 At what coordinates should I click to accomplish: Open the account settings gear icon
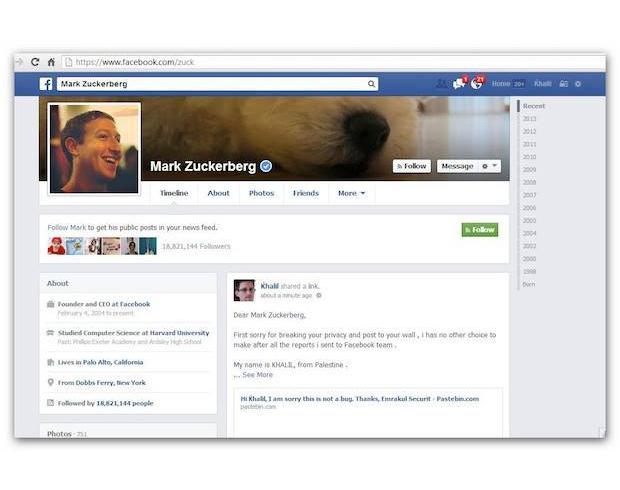pos(578,84)
